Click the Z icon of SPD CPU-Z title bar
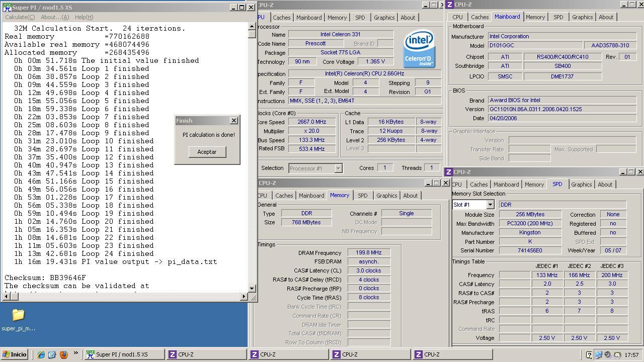Image resolution: width=644 pixels, height=362 pixels. (x=448, y=172)
